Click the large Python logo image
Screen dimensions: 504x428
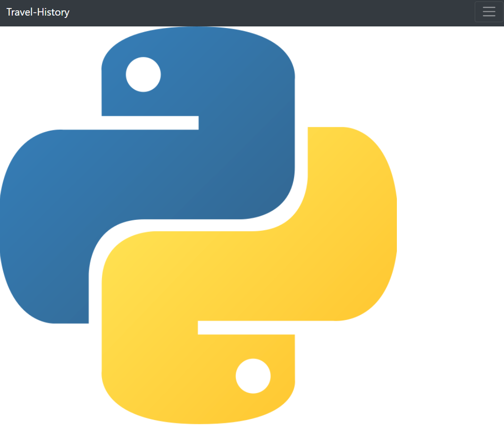pyautogui.click(x=198, y=225)
